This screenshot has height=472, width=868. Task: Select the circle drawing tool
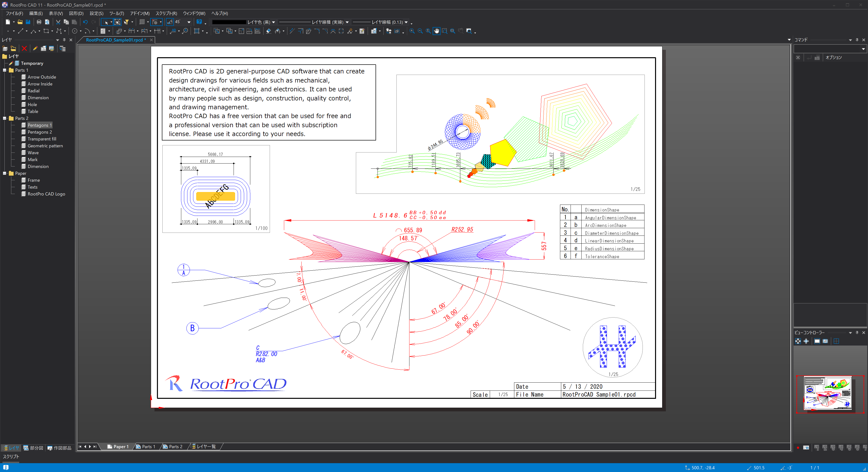click(x=74, y=31)
